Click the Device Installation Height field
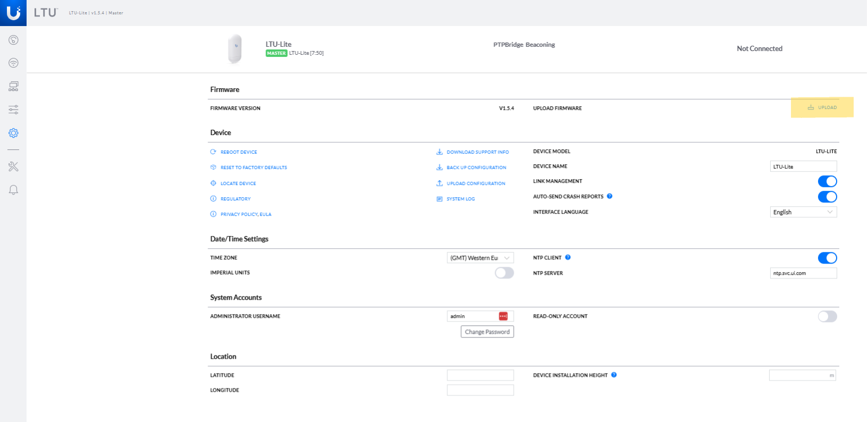 pos(803,375)
